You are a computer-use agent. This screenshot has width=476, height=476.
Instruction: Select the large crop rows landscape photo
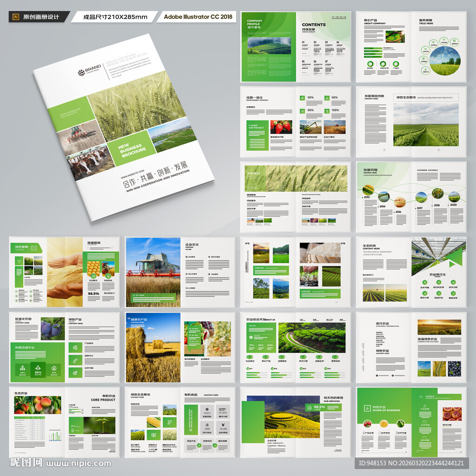point(426,125)
